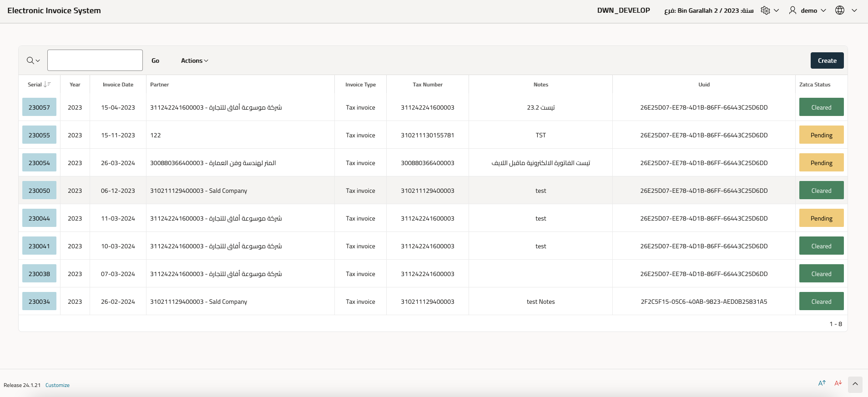Open invoice serial 230034
This screenshot has width=868, height=397.
click(39, 302)
